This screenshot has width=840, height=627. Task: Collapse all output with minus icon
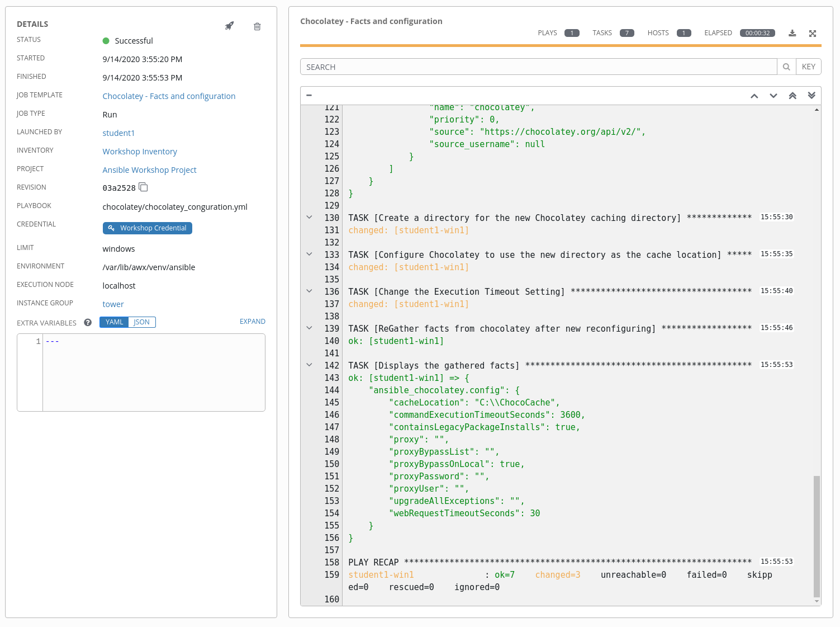pyautogui.click(x=309, y=95)
